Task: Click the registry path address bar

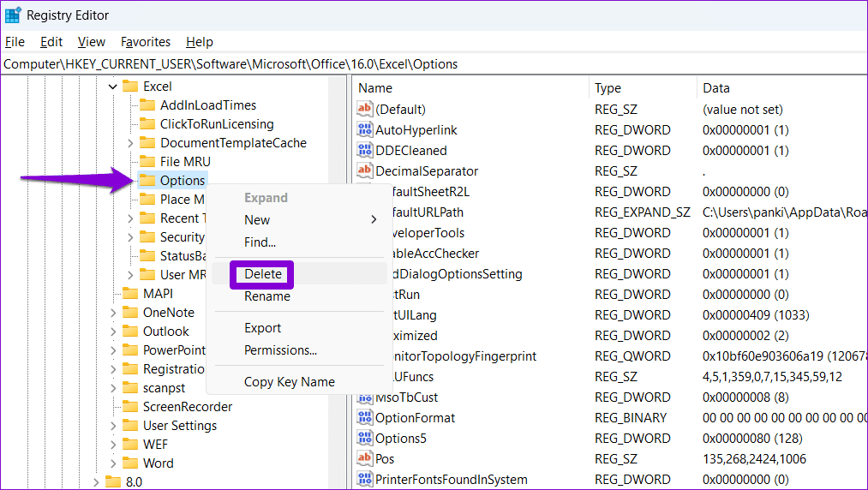Action: tap(434, 64)
